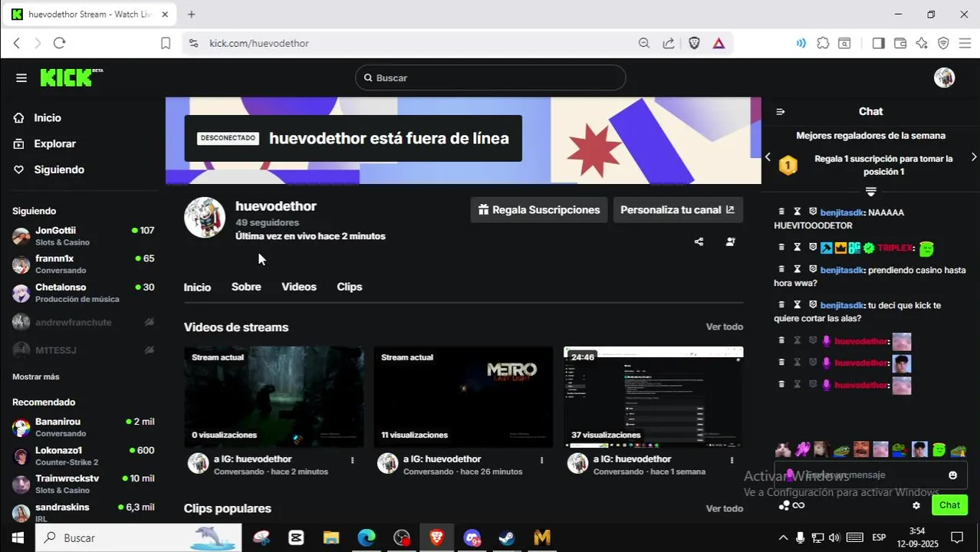Open Steam from Windows taskbar
This screenshot has height=552, width=980.
tap(507, 537)
